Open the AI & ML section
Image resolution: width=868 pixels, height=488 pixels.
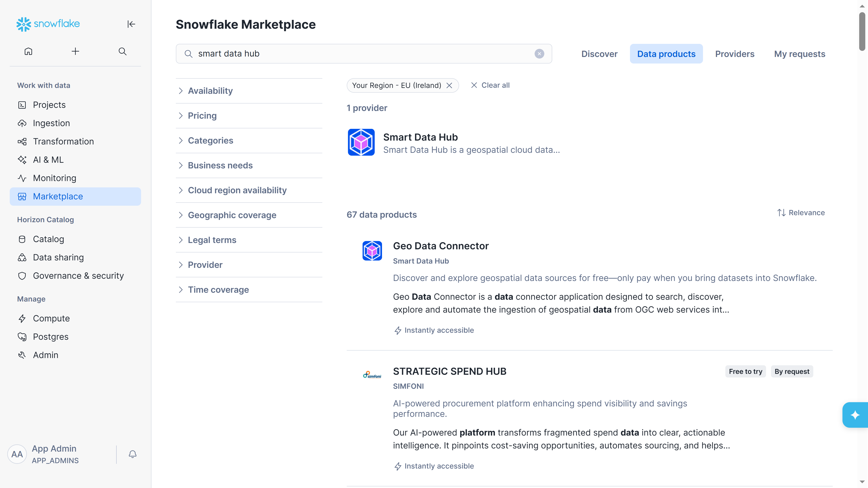pyautogui.click(x=75, y=160)
